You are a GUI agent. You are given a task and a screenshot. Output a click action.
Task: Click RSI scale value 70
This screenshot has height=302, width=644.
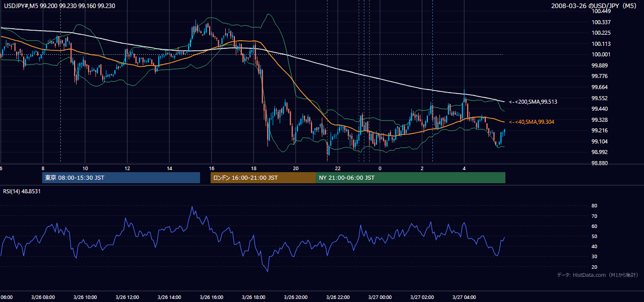tap(595, 216)
